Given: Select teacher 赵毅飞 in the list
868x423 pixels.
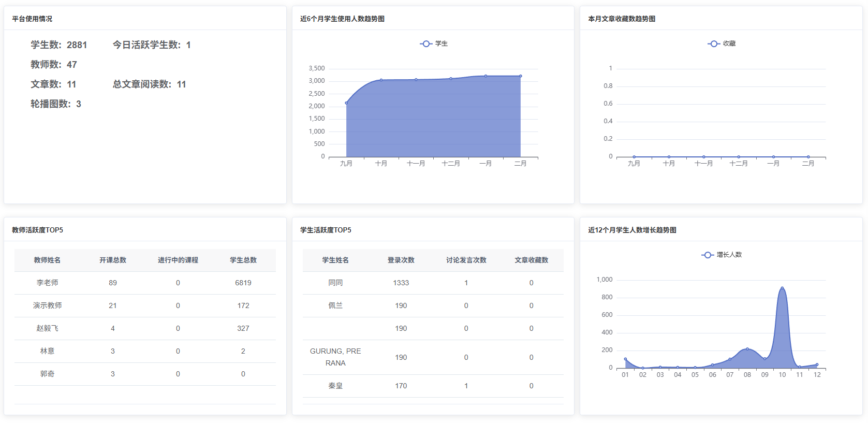Looking at the screenshot, I should pyautogui.click(x=47, y=328).
